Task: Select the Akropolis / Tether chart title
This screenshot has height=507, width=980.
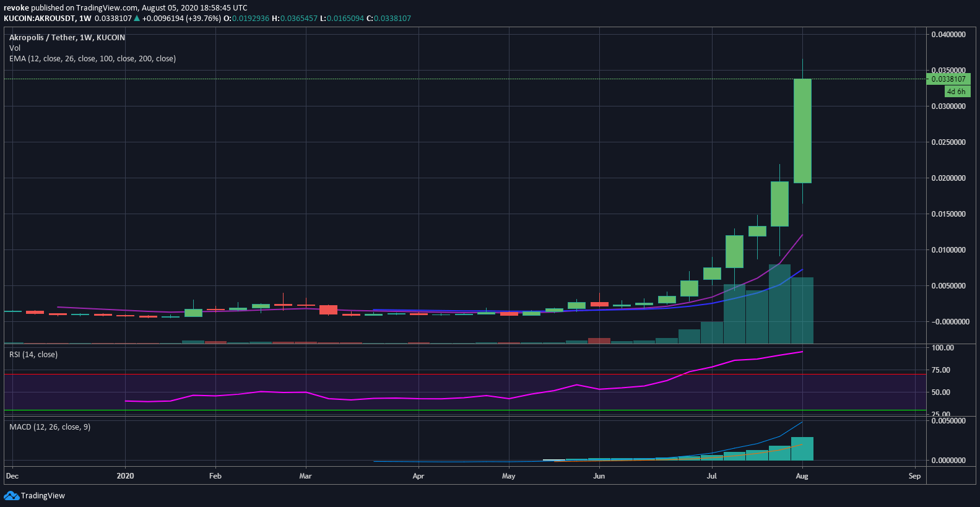Action: [x=67, y=38]
